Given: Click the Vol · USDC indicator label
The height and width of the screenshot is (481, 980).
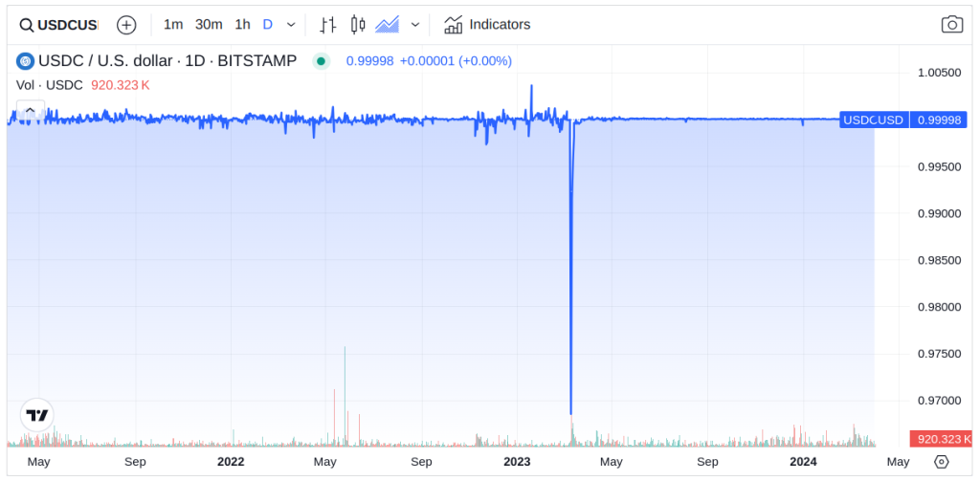Looking at the screenshot, I should pyautogui.click(x=50, y=85).
